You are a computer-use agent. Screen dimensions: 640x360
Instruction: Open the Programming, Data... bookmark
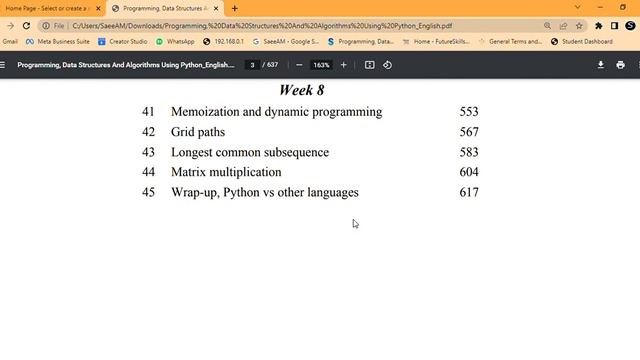click(x=360, y=41)
